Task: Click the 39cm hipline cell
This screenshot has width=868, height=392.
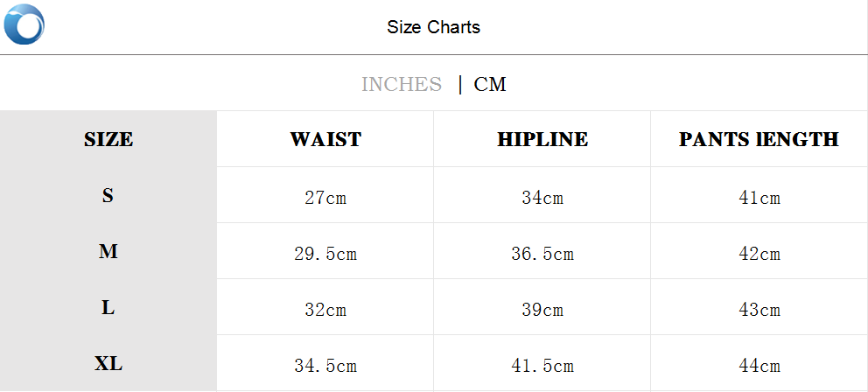Action: pyautogui.click(x=542, y=310)
